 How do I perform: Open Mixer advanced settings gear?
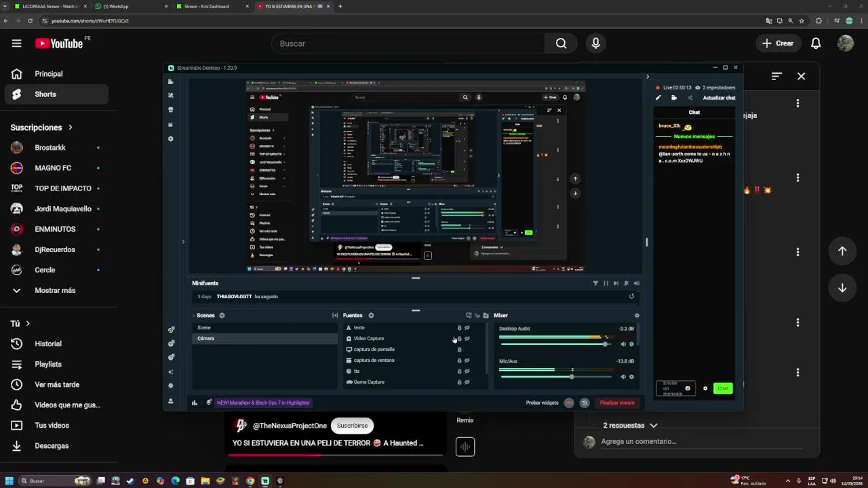636,315
